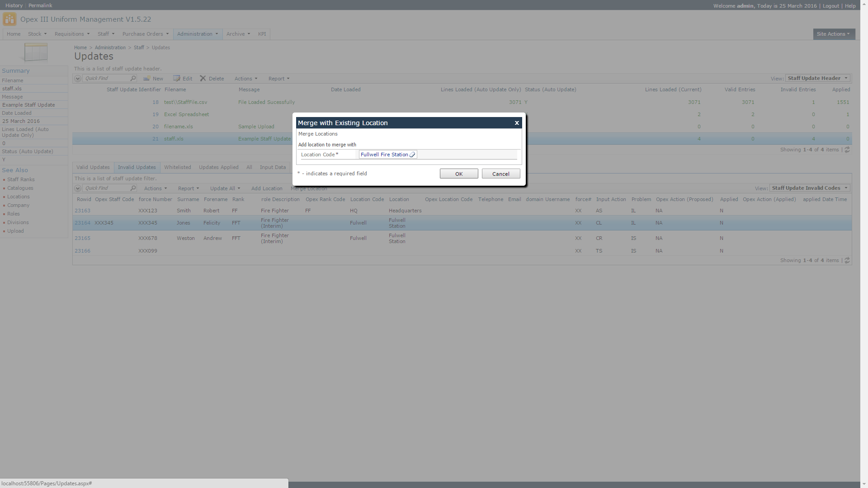
Task: Click the Opex application logo icon
Action: point(9,19)
